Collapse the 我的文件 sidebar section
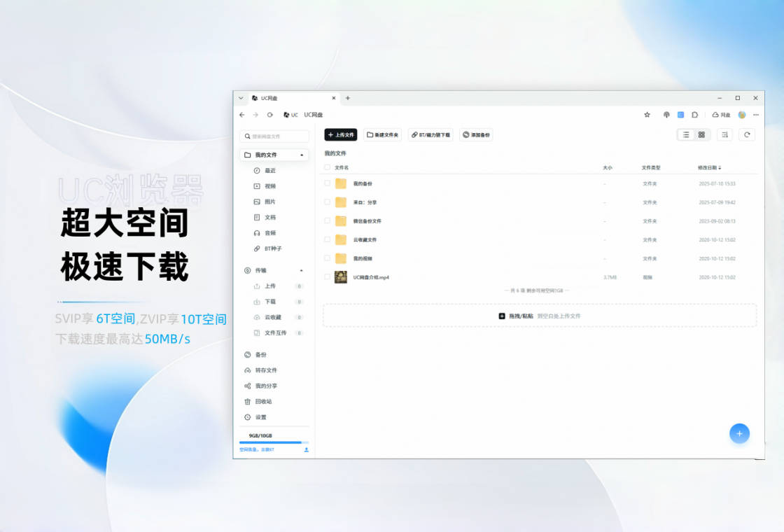The height and width of the screenshot is (532, 784). (x=302, y=155)
